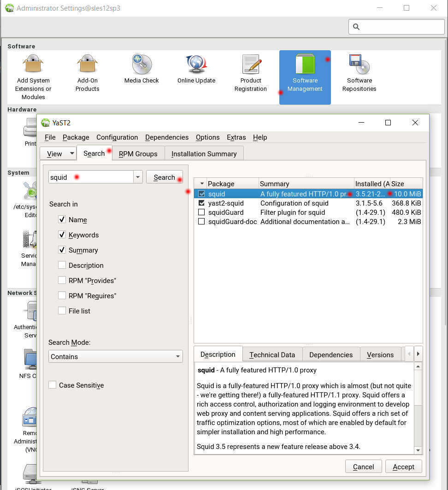Switch to the Installation Summary tab

click(204, 154)
